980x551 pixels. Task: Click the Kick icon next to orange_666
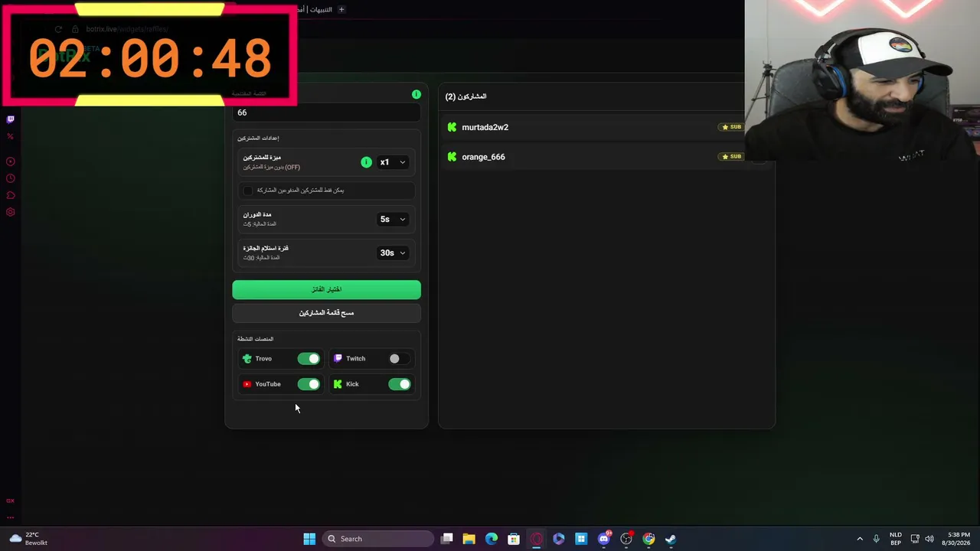click(452, 157)
